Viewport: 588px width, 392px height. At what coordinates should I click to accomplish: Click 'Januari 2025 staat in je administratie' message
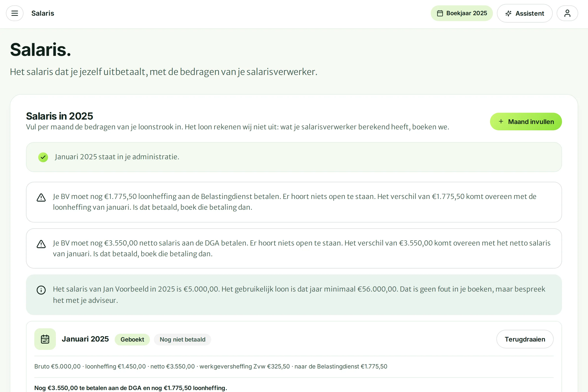point(117,157)
